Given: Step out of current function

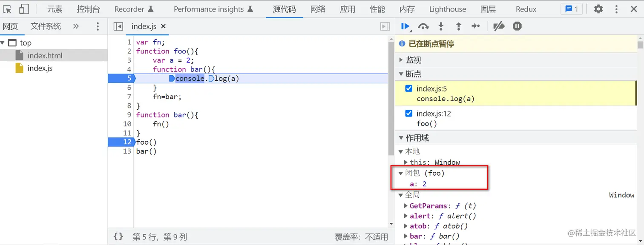Looking at the screenshot, I should coord(459,26).
